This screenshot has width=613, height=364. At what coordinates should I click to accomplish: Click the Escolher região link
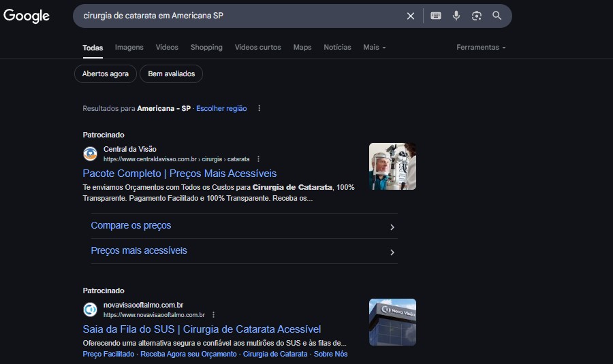(221, 108)
